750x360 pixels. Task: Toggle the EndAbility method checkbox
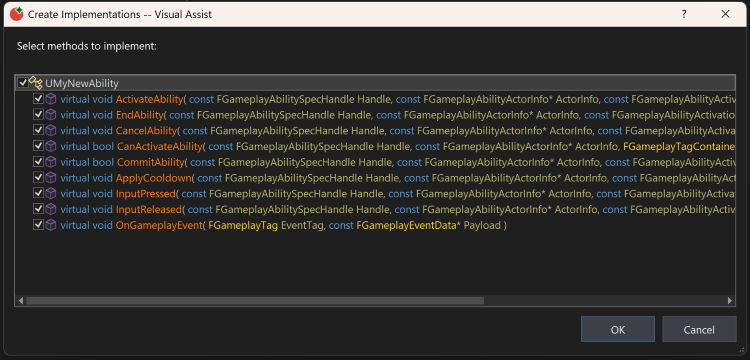pyautogui.click(x=38, y=115)
